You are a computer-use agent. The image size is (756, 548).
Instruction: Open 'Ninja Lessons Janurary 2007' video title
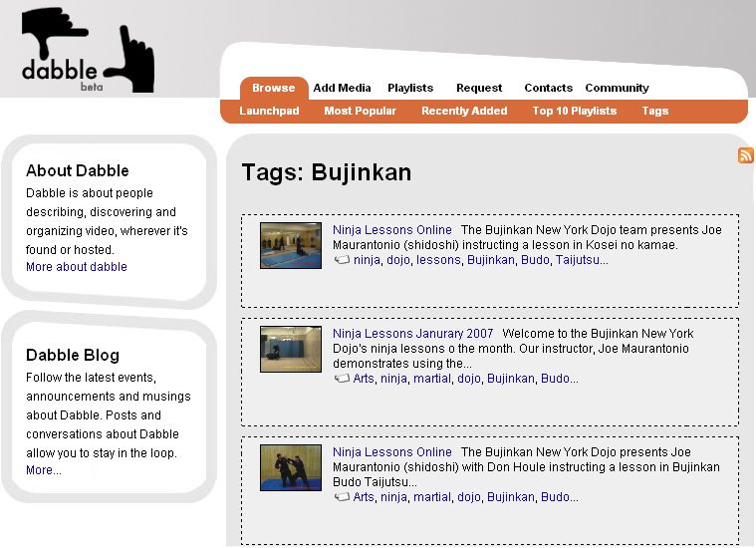[x=412, y=334]
